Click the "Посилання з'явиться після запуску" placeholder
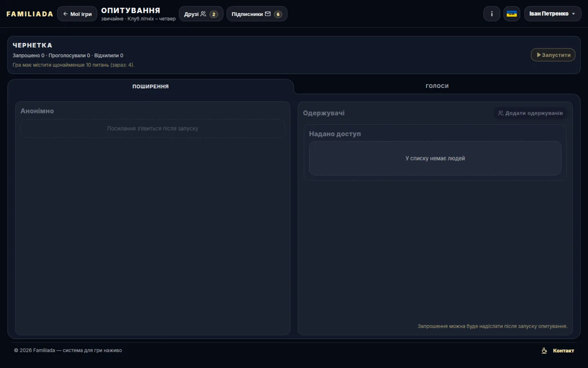The width and height of the screenshot is (588, 368). 152,129
